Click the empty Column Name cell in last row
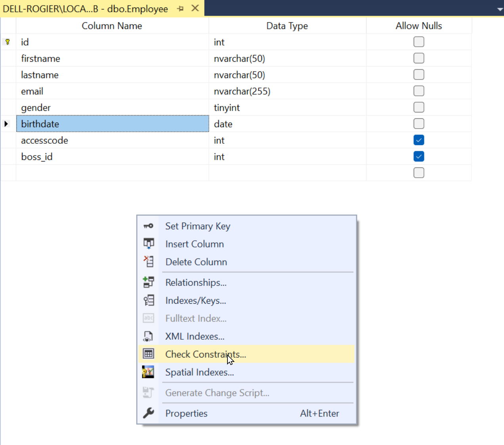This screenshot has width=504, height=445. coord(112,173)
